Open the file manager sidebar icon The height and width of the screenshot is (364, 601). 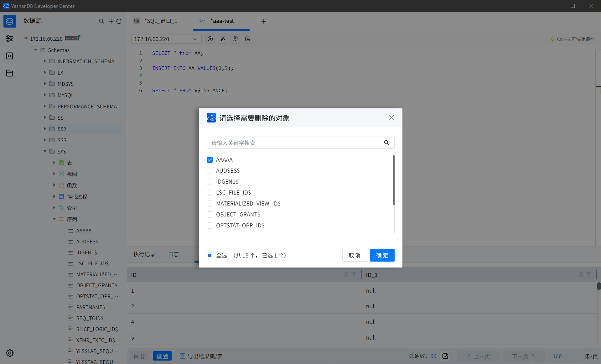9,73
